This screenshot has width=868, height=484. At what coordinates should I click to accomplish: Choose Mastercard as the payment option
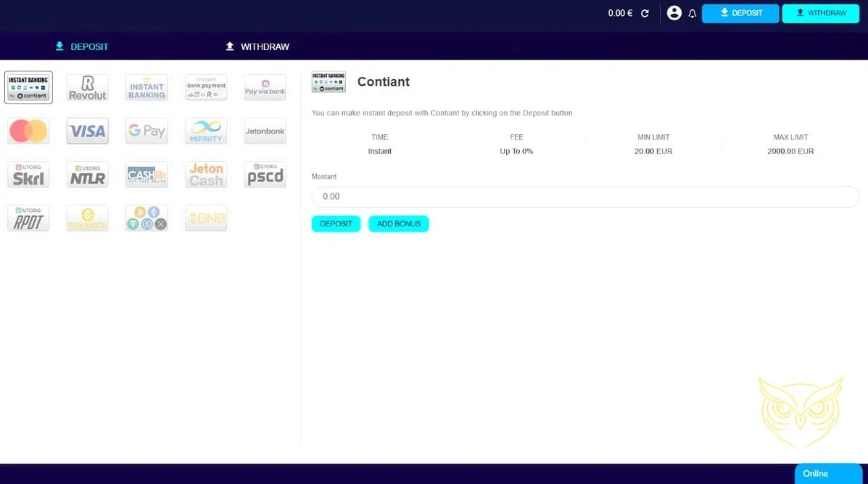tap(28, 131)
